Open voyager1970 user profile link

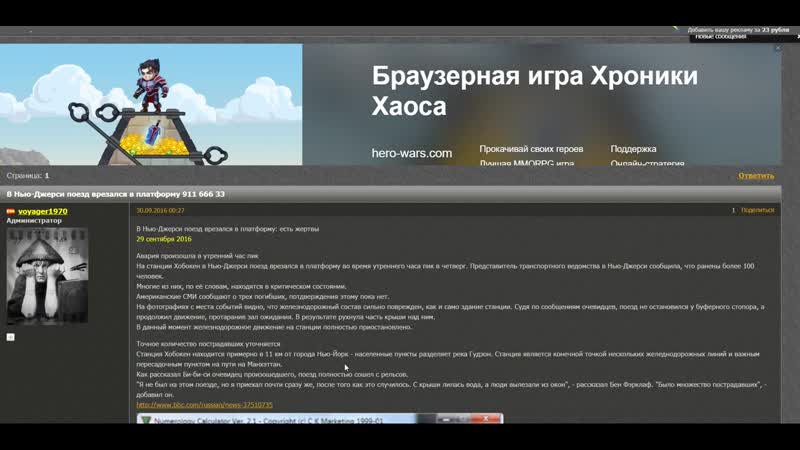coord(43,211)
